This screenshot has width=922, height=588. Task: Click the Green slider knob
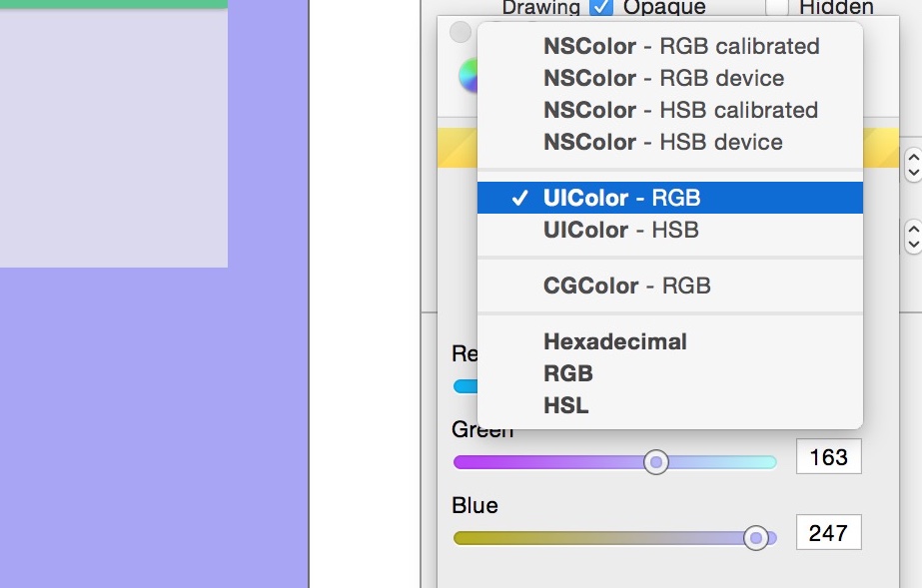click(x=656, y=462)
